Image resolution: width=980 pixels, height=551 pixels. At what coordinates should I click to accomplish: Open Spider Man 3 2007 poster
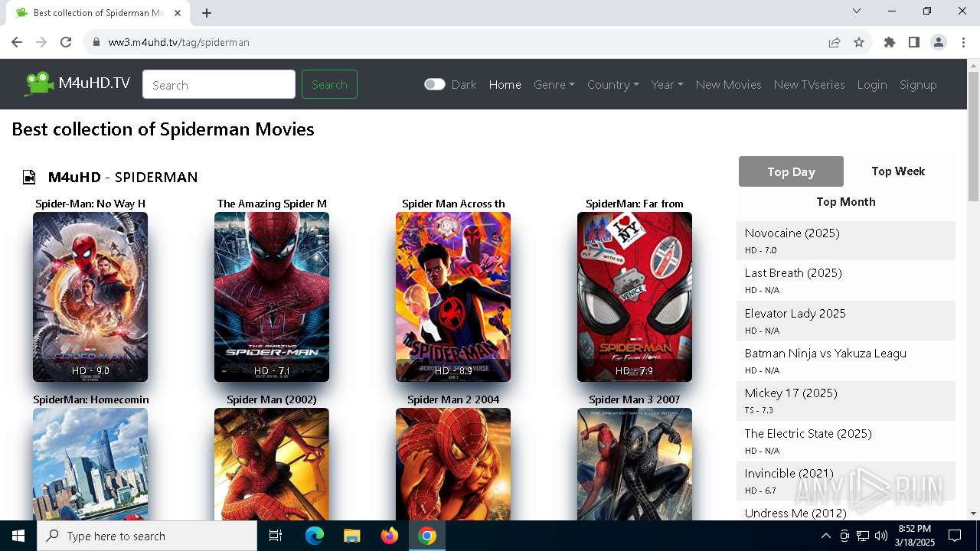coord(635,465)
